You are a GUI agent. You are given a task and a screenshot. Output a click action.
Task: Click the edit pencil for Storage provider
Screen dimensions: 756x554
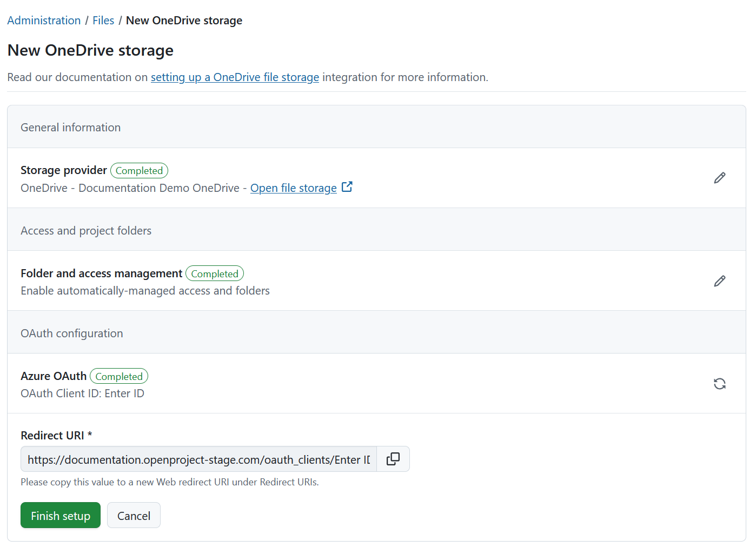(720, 177)
